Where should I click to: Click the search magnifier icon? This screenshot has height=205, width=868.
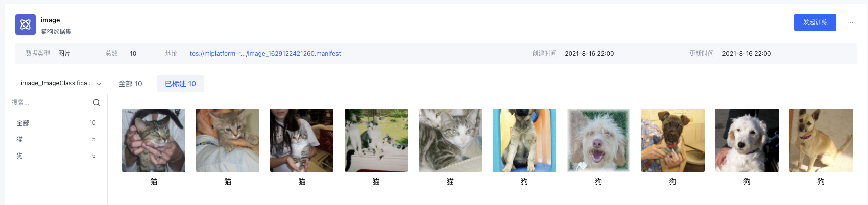tap(97, 102)
